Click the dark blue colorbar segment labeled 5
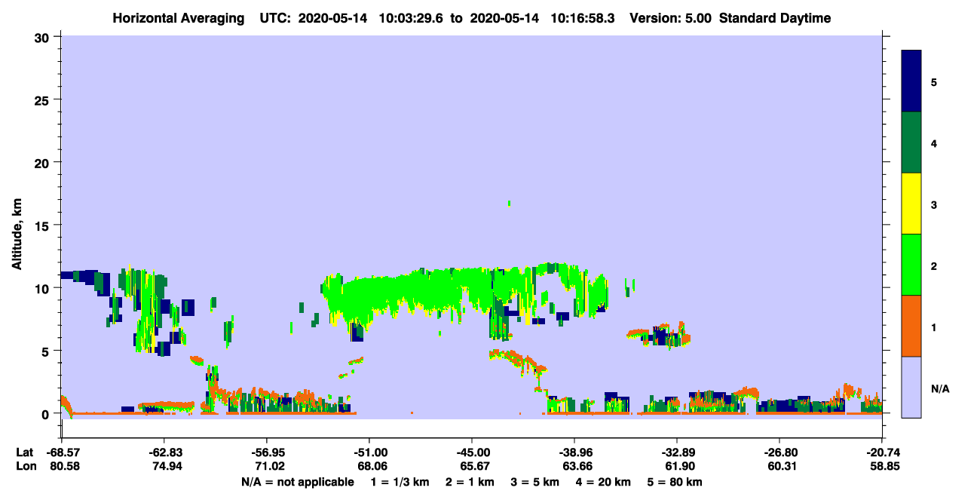Image resolution: width=980 pixels, height=503 pixels. (x=911, y=81)
